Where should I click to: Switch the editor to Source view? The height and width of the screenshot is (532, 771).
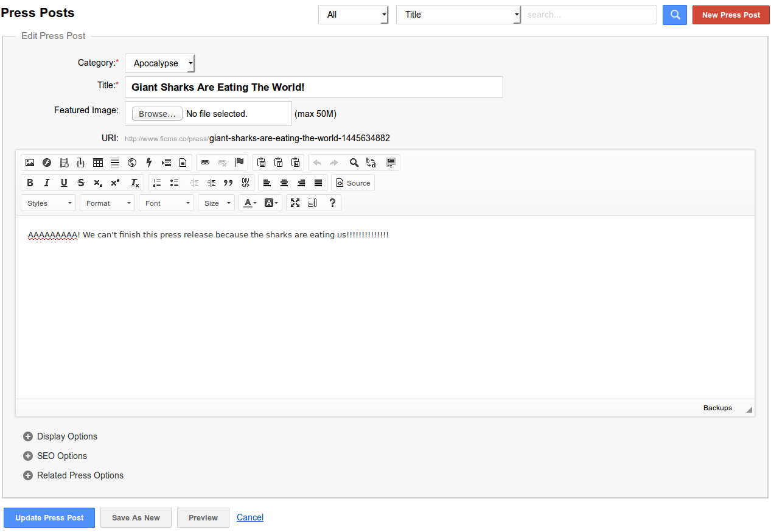click(353, 183)
